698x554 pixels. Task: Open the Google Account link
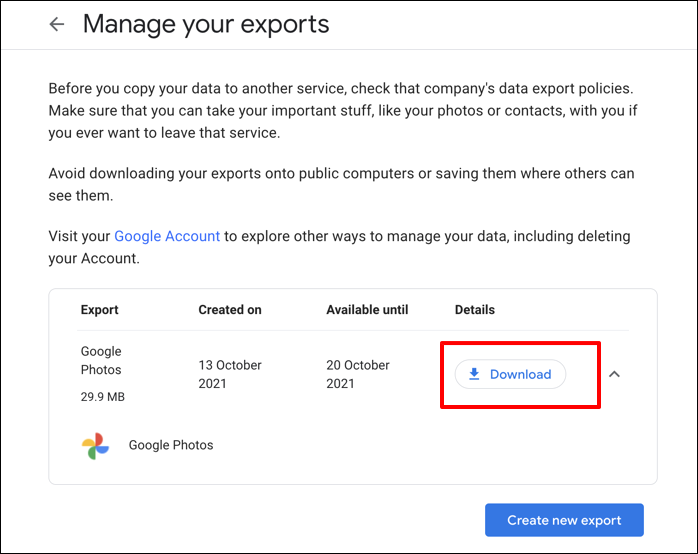coord(167,236)
